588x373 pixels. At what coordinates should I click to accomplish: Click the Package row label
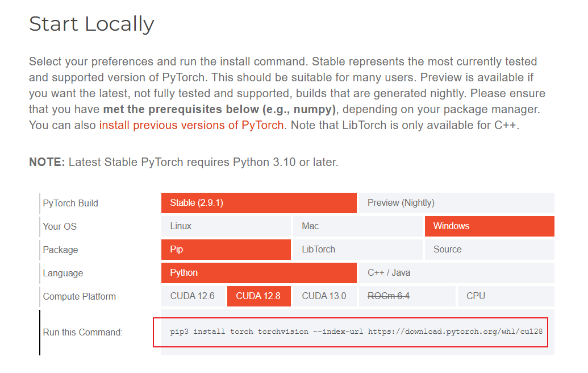[60, 250]
